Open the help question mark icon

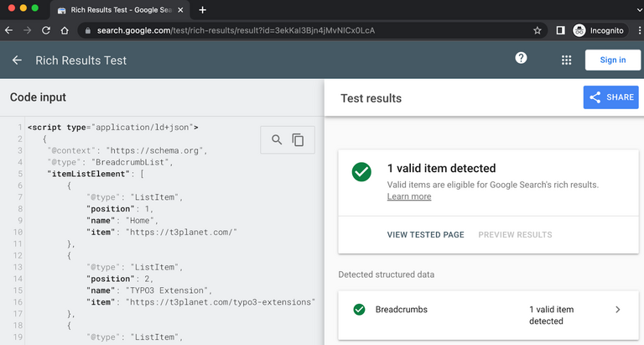pyautogui.click(x=521, y=59)
